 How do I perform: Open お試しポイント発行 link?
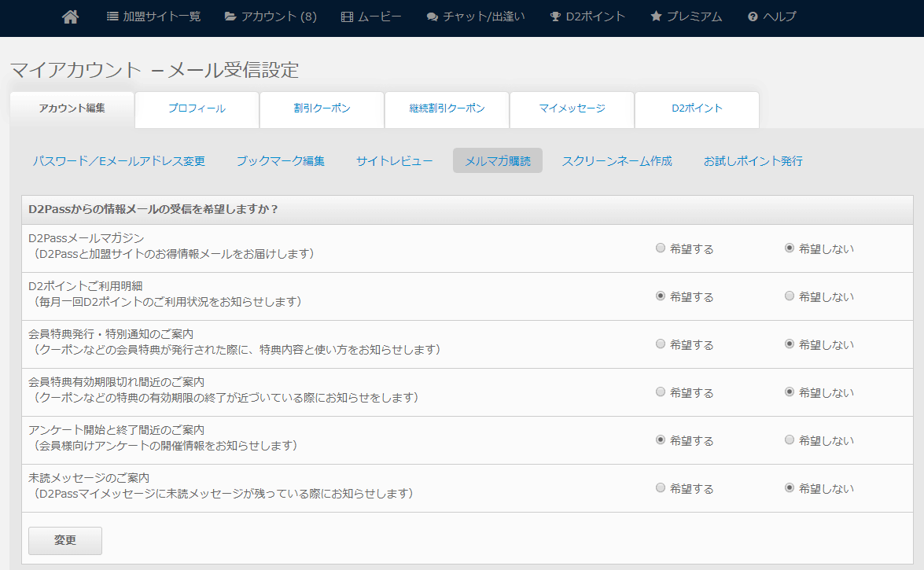point(753,161)
